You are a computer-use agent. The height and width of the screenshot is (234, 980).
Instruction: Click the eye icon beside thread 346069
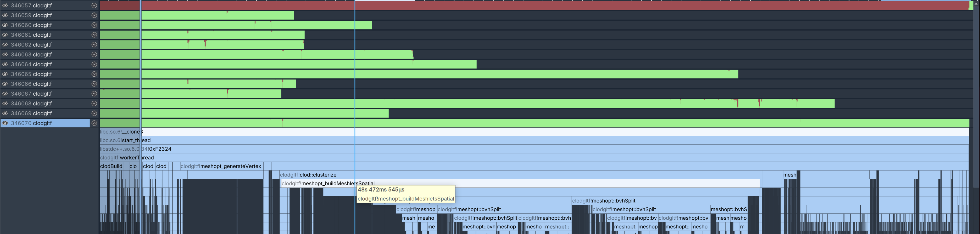[5, 113]
